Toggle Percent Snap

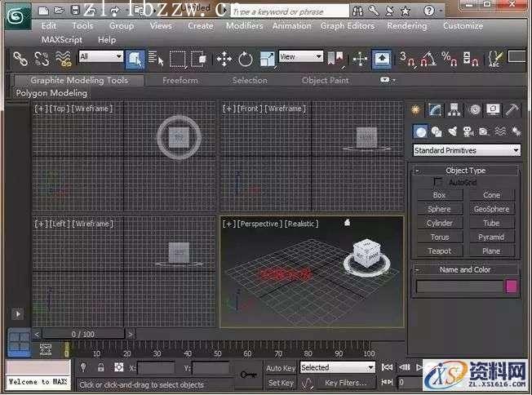tap(450, 59)
